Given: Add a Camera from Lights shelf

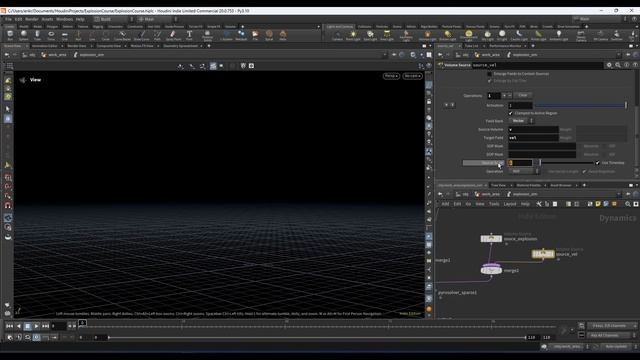Looking at the screenshot, I should click(337, 36).
